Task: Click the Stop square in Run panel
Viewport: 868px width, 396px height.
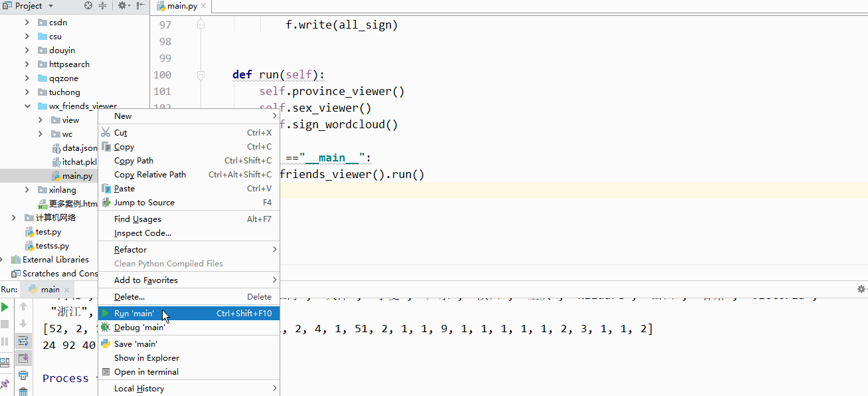Action: pyautogui.click(x=5, y=324)
